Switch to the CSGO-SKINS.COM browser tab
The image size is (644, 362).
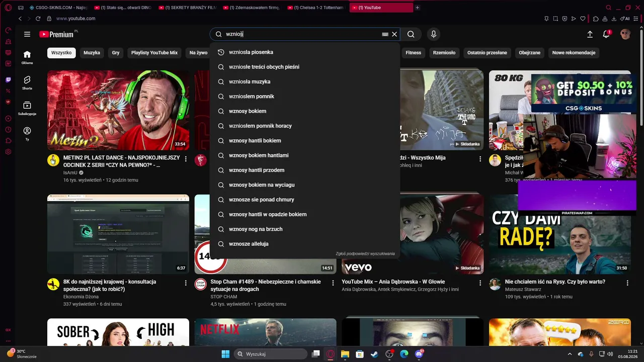pyautogui.click(x=58, y=8)
